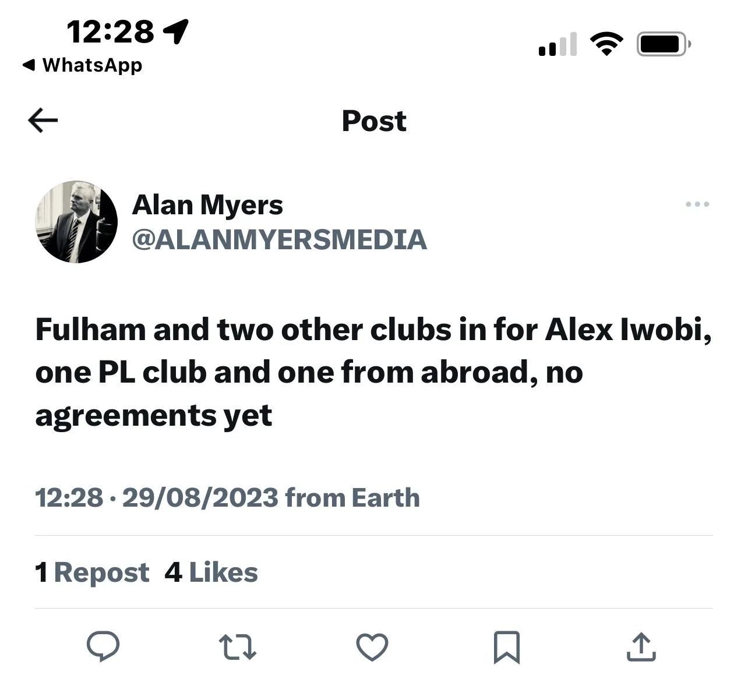
Task: Open the reply comment bubble
Action: 103,647
